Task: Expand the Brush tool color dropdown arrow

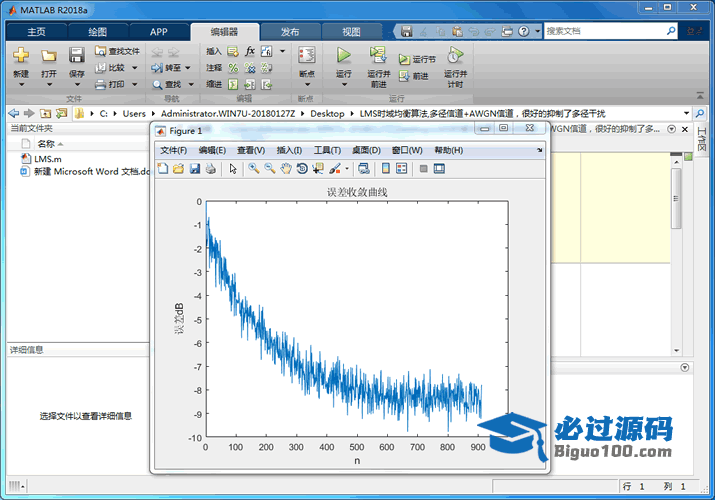Action: pos(347,169)
